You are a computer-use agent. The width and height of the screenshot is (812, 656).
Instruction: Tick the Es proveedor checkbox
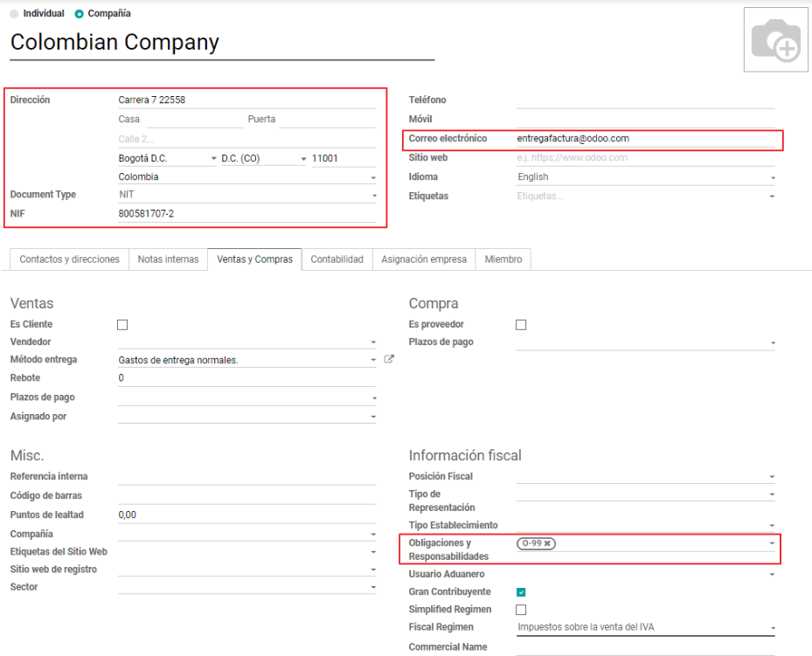pos(521,324)
